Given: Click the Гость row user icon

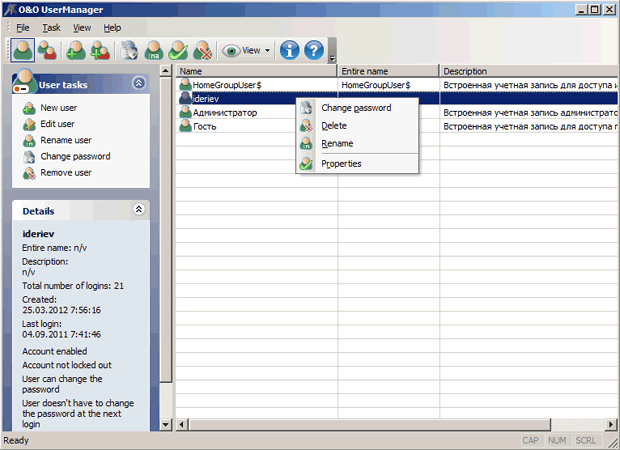Looking at the screenshot, I should pyautogui.click(x=185, y=126).
